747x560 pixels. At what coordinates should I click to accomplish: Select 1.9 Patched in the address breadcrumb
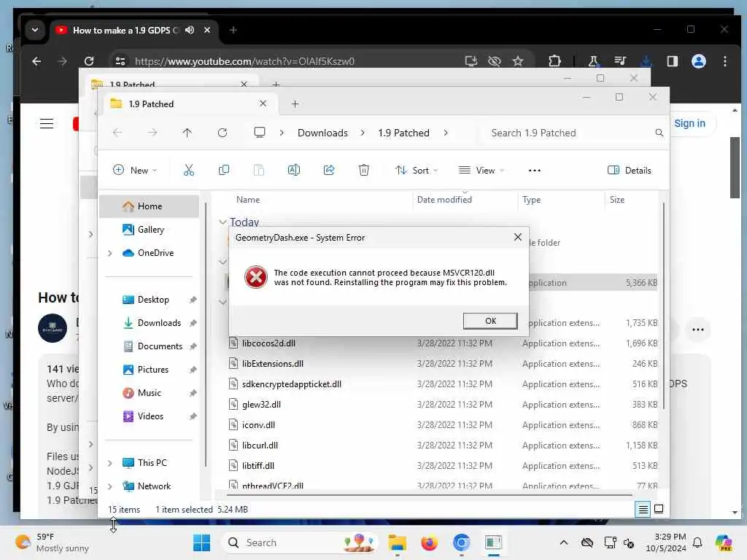403,133
